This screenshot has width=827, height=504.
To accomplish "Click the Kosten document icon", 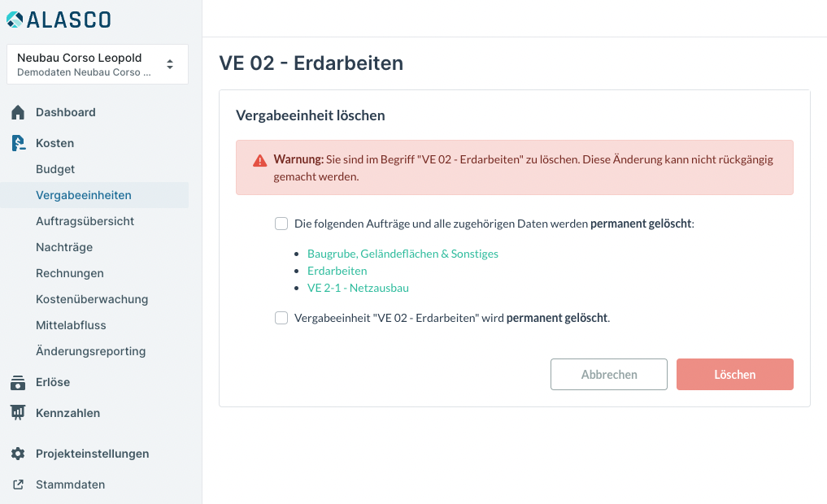I will pos(18,143).
